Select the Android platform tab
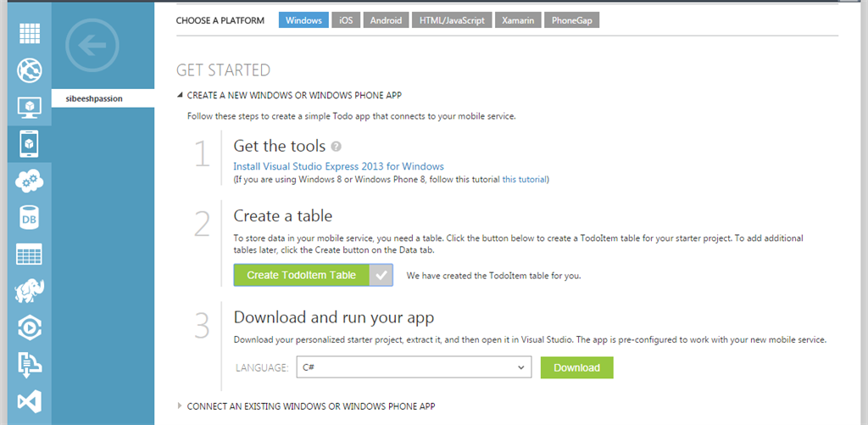868x425 pixels. (x=386, y=20)
